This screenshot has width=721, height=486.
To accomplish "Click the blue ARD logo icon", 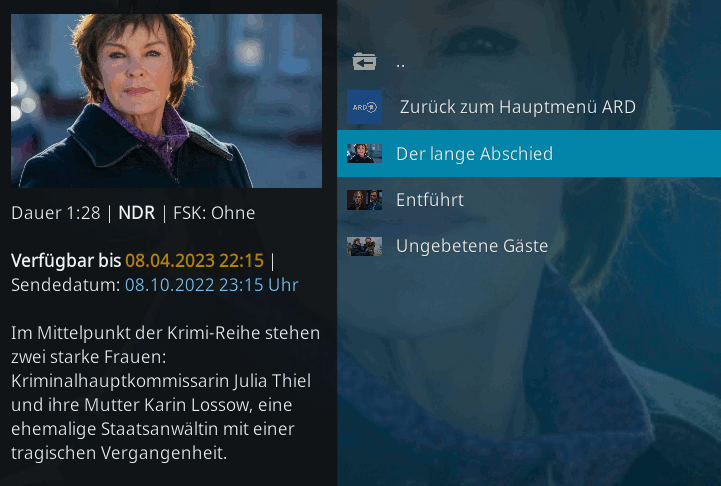I will tap(364, 107).
